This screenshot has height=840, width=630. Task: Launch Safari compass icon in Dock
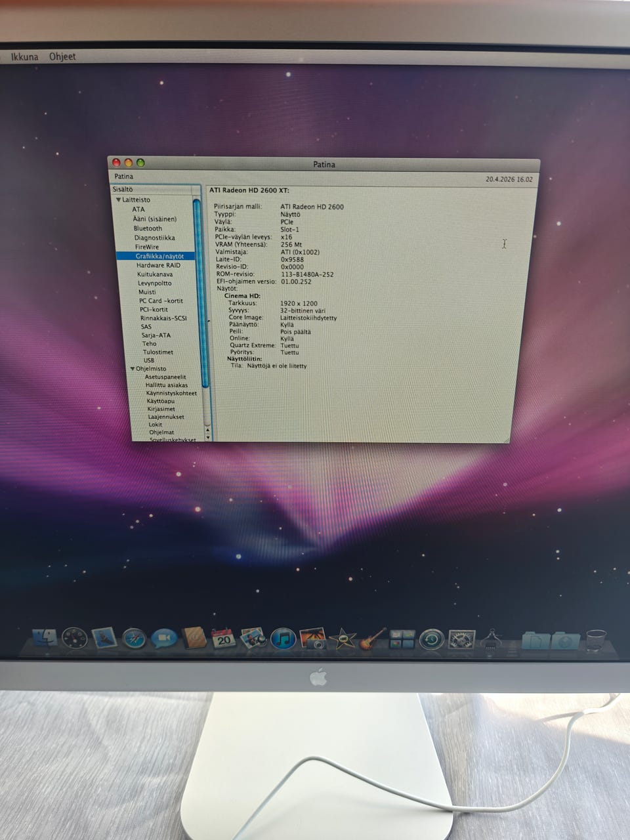click(134, 638)
